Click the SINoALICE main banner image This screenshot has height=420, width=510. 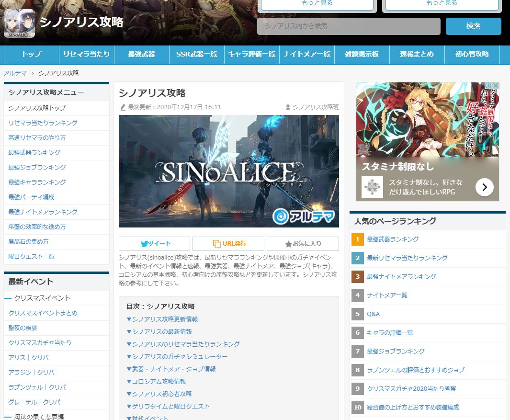point(228,171)
